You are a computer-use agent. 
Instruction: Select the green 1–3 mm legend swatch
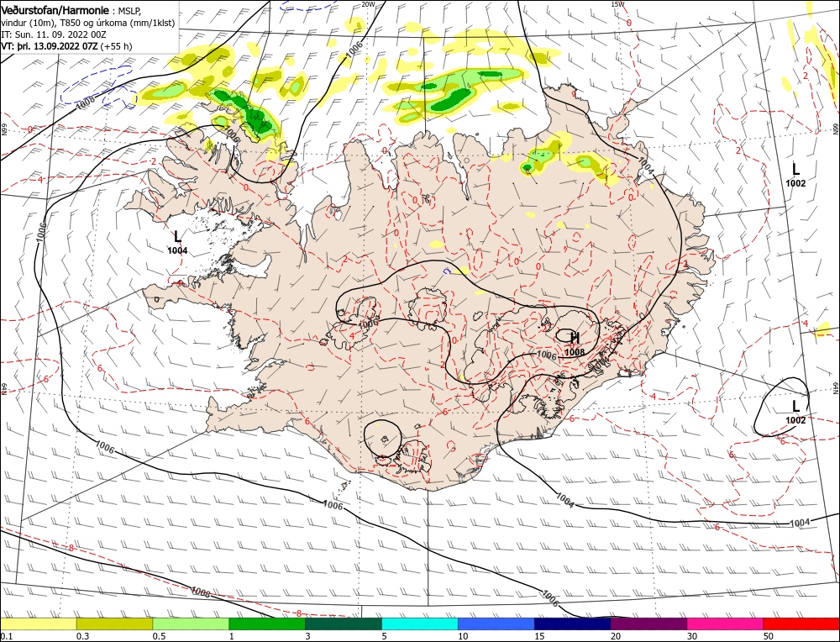(267, 624)
